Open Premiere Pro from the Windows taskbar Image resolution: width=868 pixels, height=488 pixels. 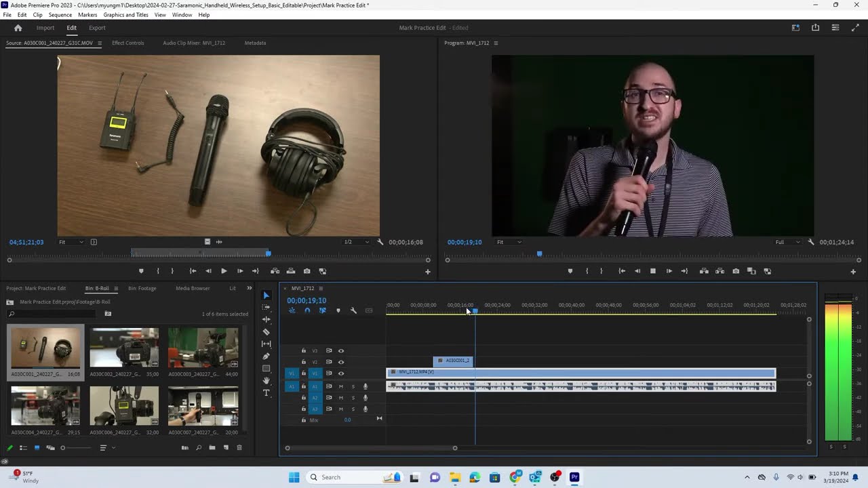coord(574,477)
